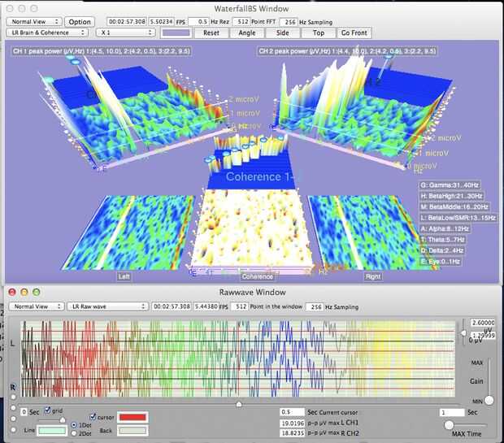Click the CH 2 peak power label
This screenshot has height=443, width=504.
pos(347,51)
